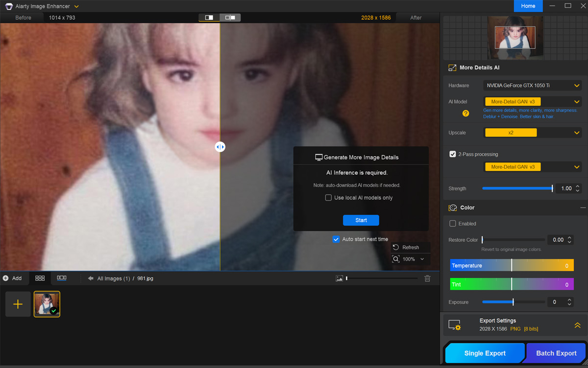Click the back arrow beside All Images
Image resolution: width=588 pixels, height=368 pixels.
[91, 278]
